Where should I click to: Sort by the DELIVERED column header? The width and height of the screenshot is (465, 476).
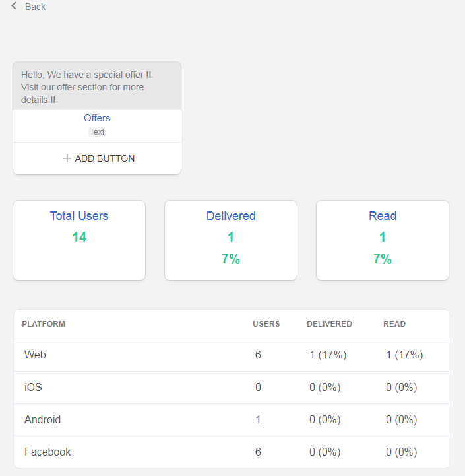pyautogui.click(x=329, y=324)
